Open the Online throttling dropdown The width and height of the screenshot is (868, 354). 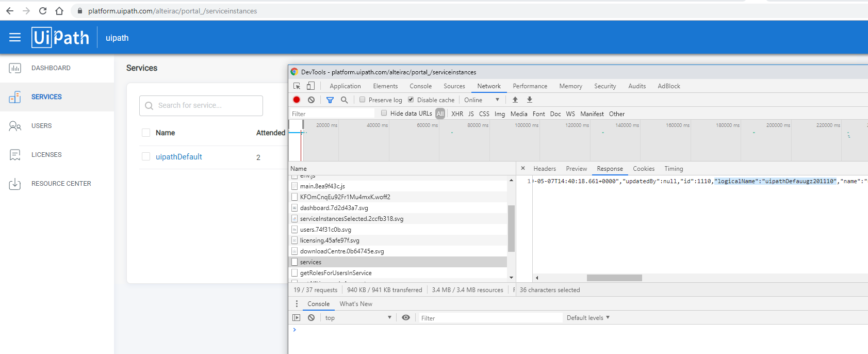(482, 100)
